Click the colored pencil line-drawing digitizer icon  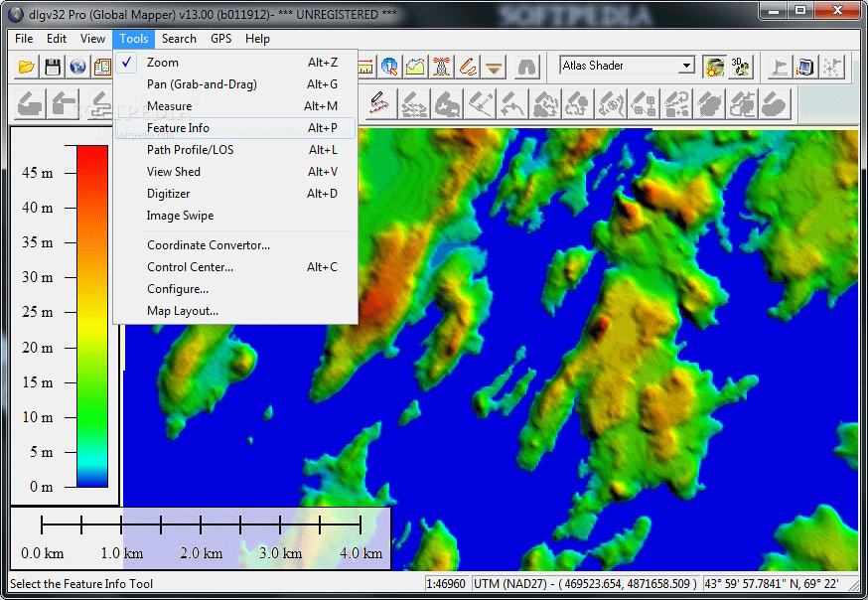point(380,103)
